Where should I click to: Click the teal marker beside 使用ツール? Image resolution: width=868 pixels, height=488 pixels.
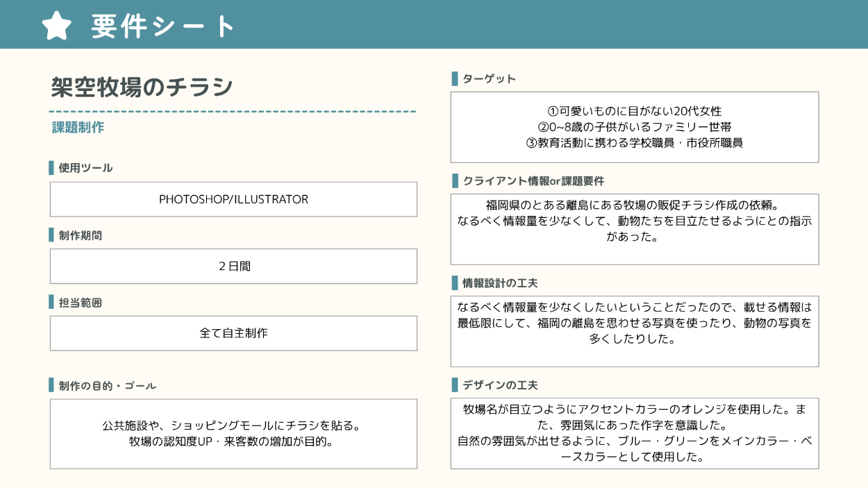[x=51, y=168]
